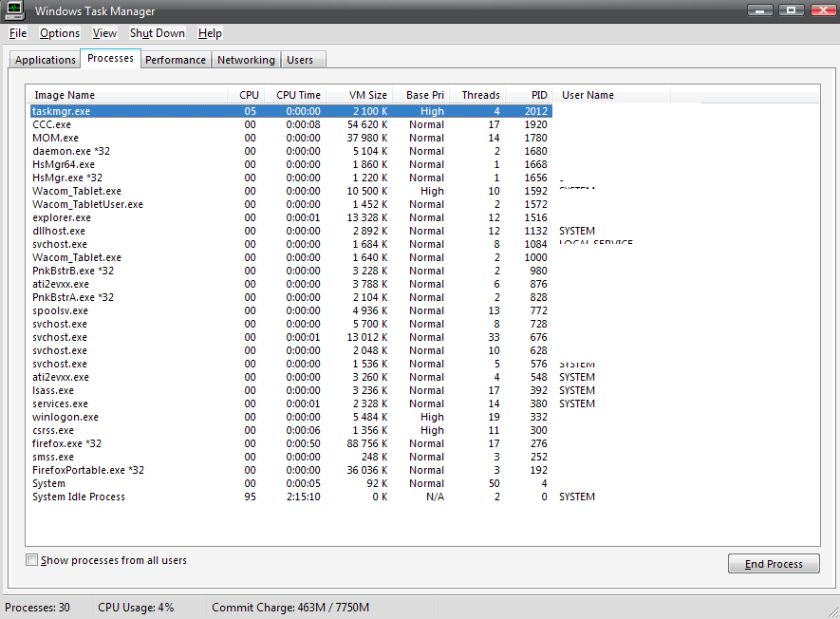Viewport: 840px width, 619px height.
Task: Sort by Base Pri column header
Action: (x=420, y=95)
